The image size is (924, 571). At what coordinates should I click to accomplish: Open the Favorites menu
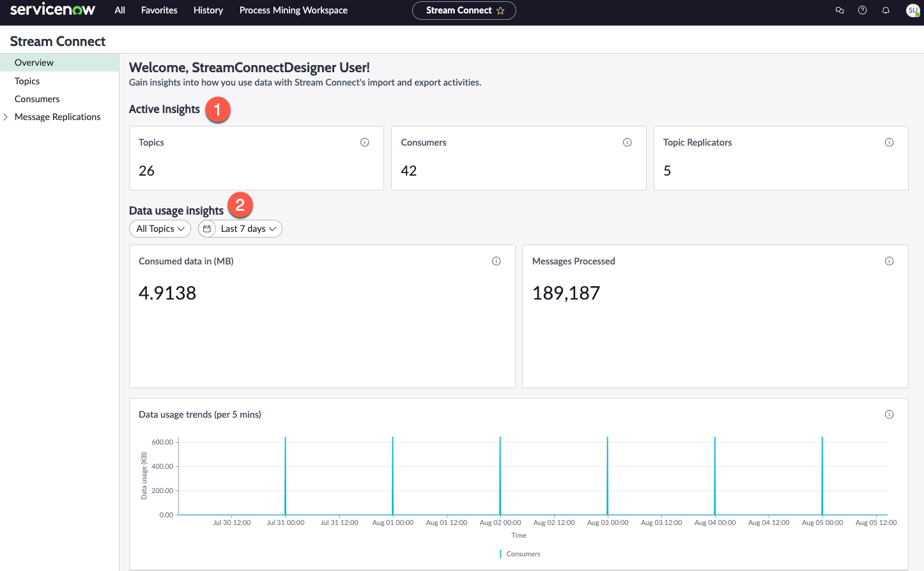point(159,10)
